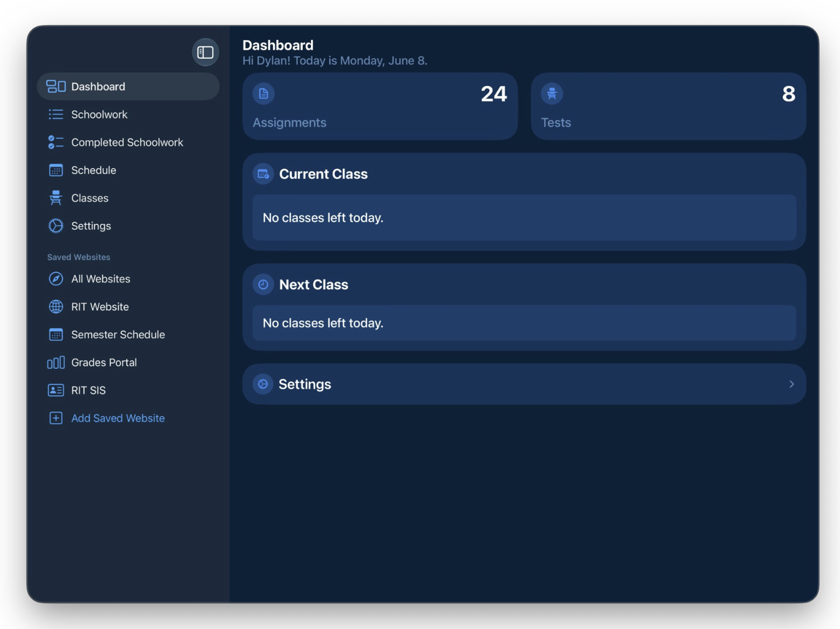Click the Current Class card icon
Viewport: 840px width, 629px height.
tap(263, 174)
